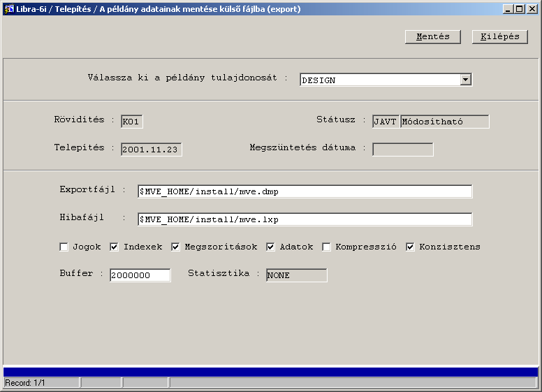Uncheck the Indexek checkbox

(114, 247)
